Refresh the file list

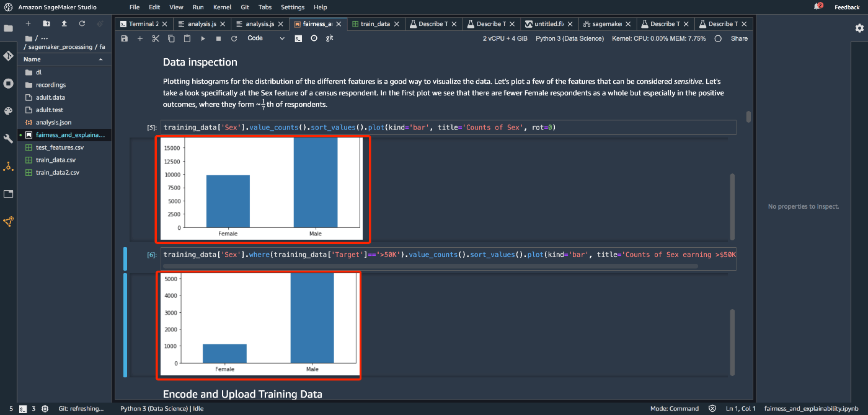(82, 24)
